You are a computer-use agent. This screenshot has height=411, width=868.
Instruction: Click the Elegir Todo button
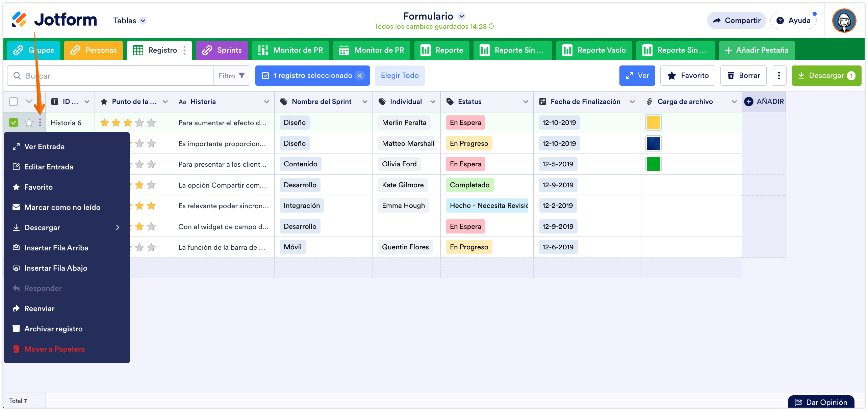(x=400, y=76)
